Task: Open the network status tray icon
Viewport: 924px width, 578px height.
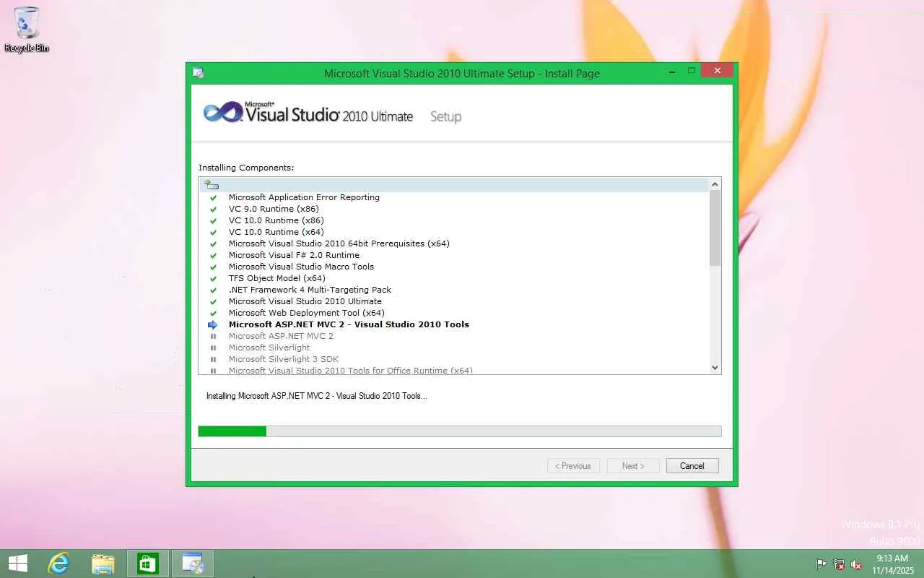Action: coord(839,564)
